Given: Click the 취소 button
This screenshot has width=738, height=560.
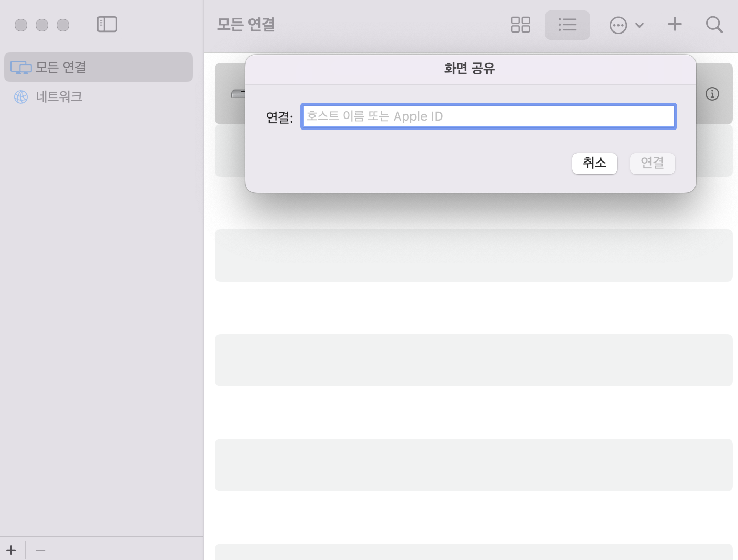Looking at the screenshot, I should [x=595, y=163].
